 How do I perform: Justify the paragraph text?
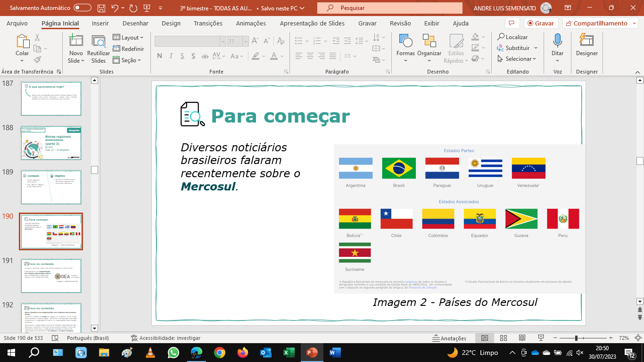332,56
